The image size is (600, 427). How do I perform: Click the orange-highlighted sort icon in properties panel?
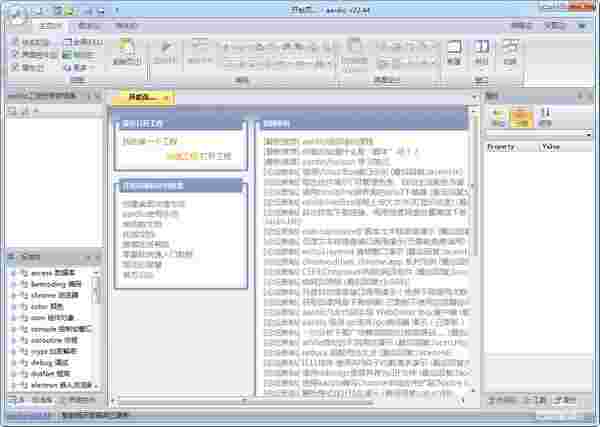[522, 117]
